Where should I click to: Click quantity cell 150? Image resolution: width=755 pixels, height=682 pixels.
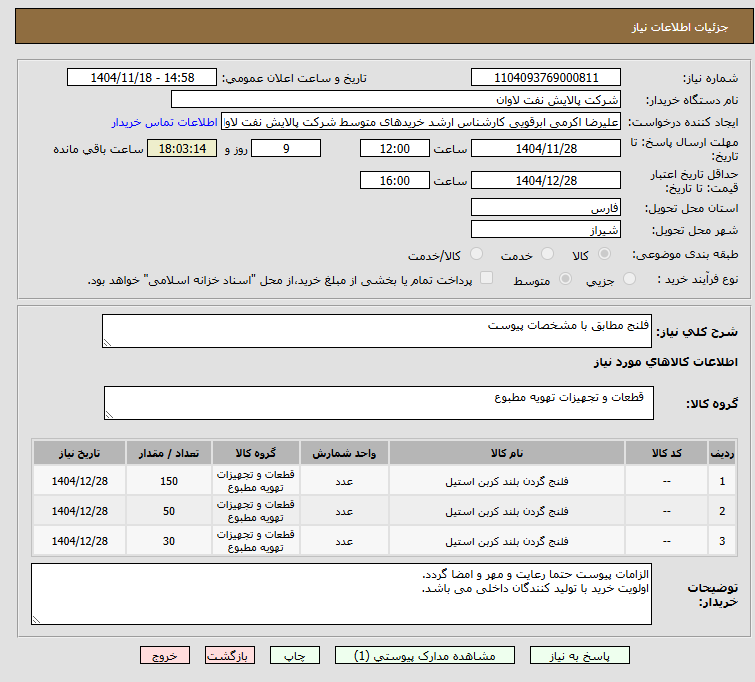tap(169, 481)
